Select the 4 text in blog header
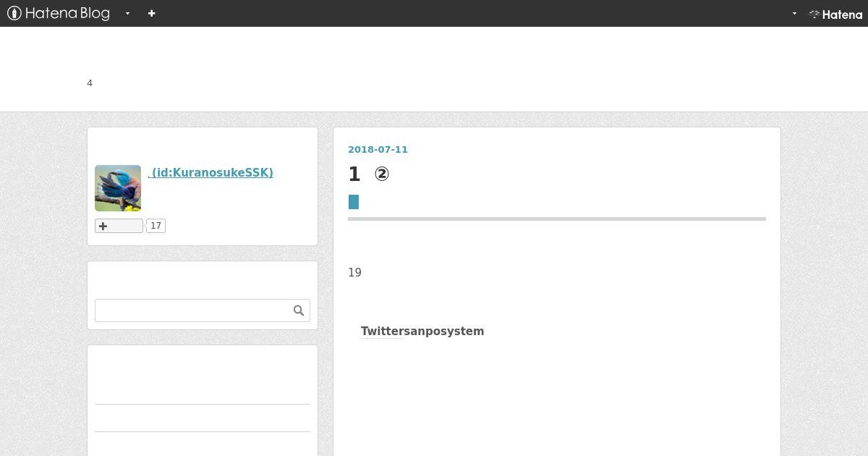This screenshot has height=456, width=868. click(90, 83)
